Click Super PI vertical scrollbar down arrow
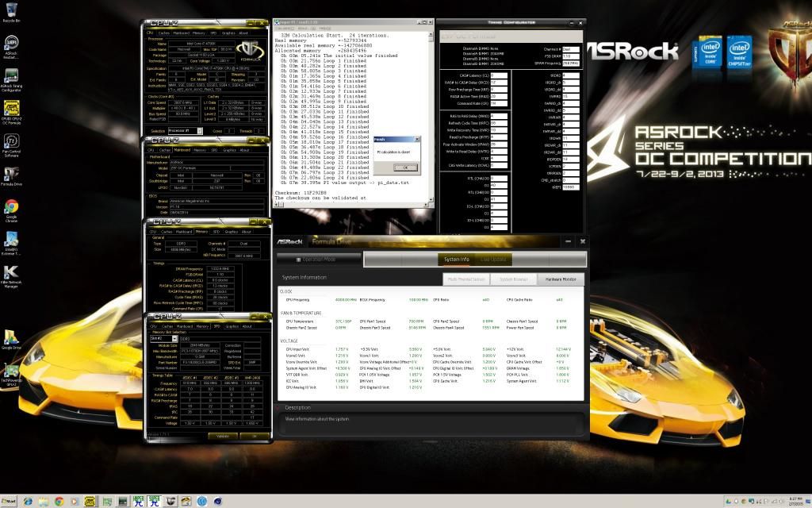 431,199
